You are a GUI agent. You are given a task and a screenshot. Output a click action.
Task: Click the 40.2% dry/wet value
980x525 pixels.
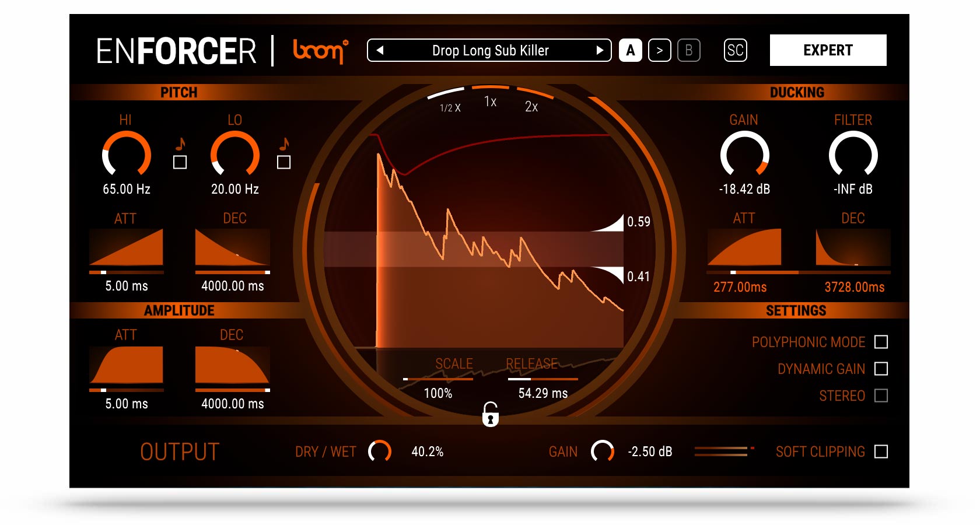(428, 452)
